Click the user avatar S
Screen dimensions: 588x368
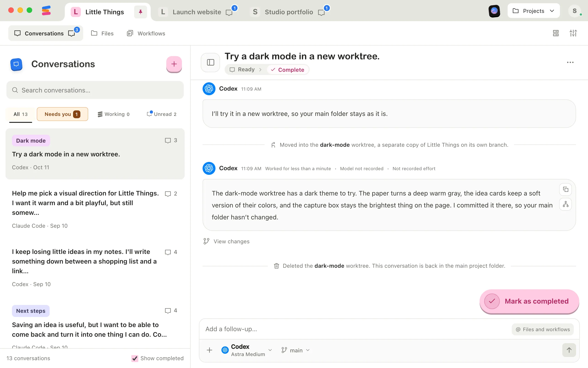click(x=574, y=11)
